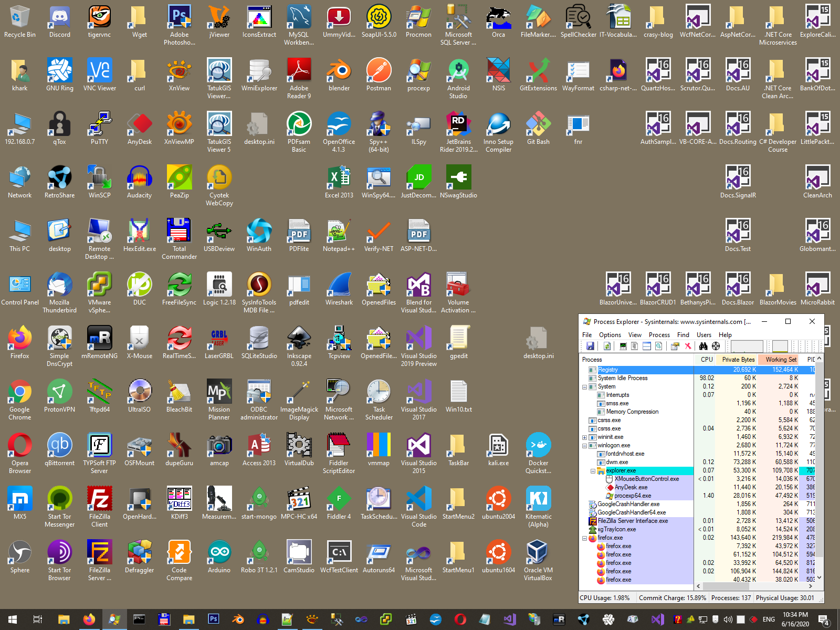Select the dwm.exe process row
Image resolution: width=840 pixels, height=630 pixels.
tap(698, 462)
